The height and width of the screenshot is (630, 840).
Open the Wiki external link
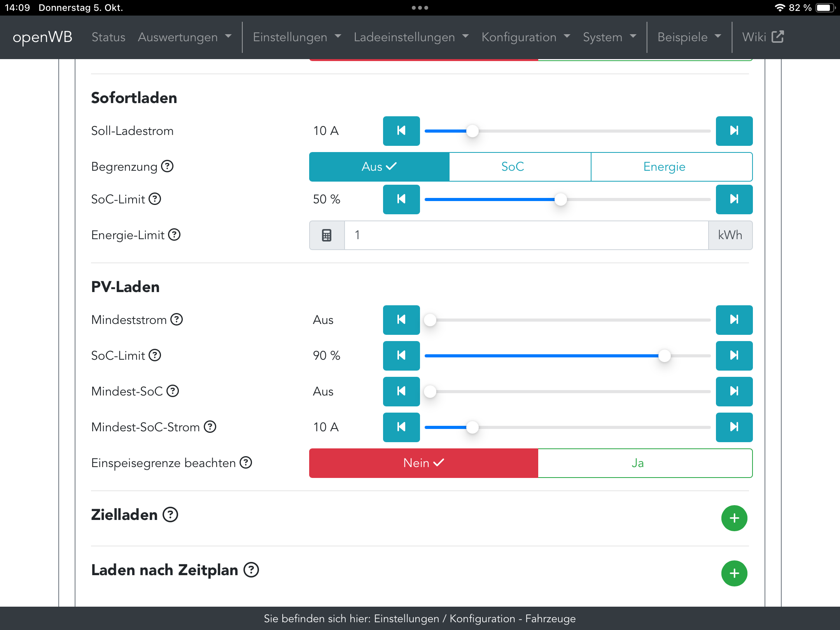[x=762, y=37]
